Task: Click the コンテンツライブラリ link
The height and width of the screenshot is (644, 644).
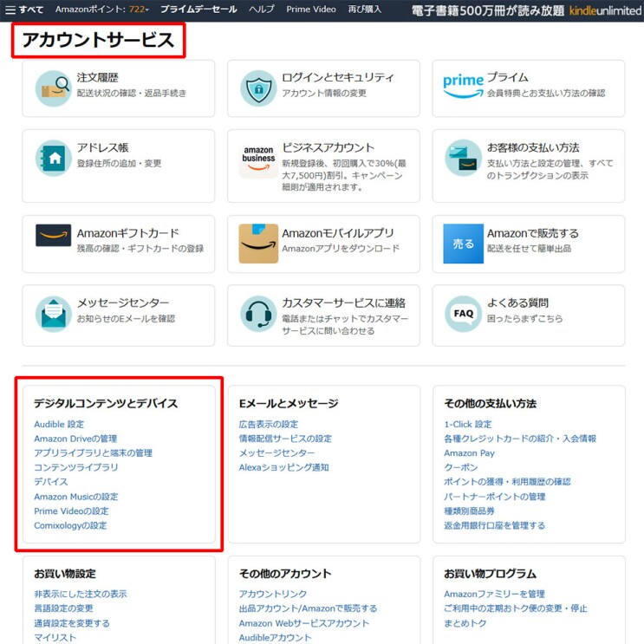Action: [x=76, y=467]
